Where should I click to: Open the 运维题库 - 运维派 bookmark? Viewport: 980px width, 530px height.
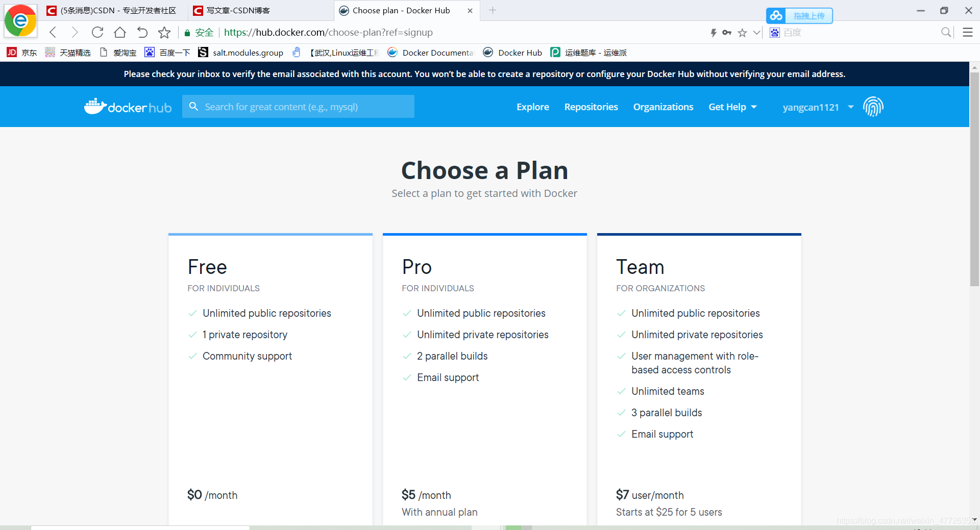click(x=589, y=53)
